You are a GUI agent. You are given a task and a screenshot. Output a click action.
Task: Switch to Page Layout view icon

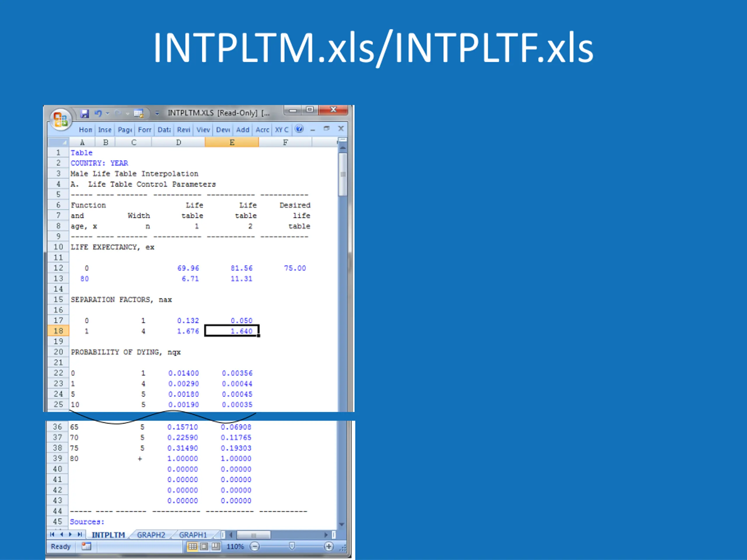tap(204, 546)
